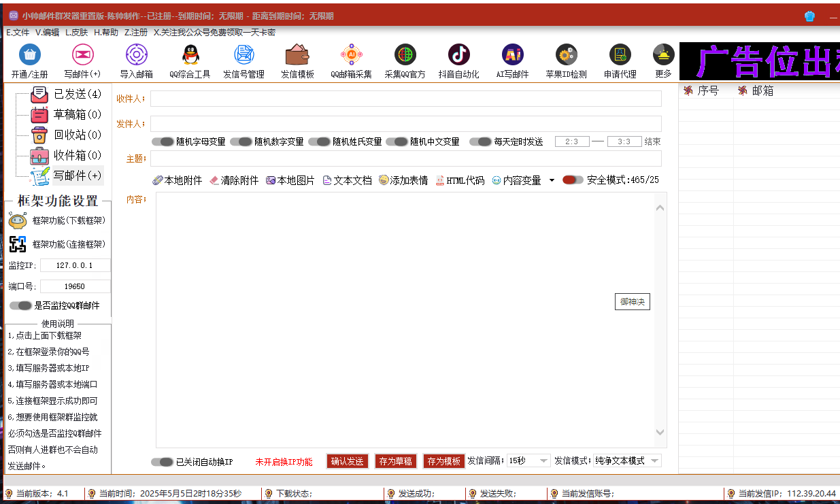
Task: Click 本地附件 paperclip icon
Action: pyautogui.click(x=157, y=180)
